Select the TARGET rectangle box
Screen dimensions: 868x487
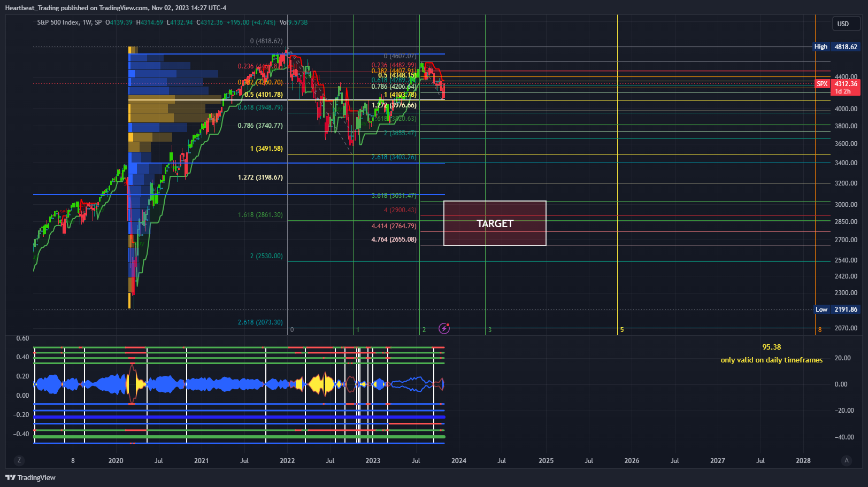[495, 223]
